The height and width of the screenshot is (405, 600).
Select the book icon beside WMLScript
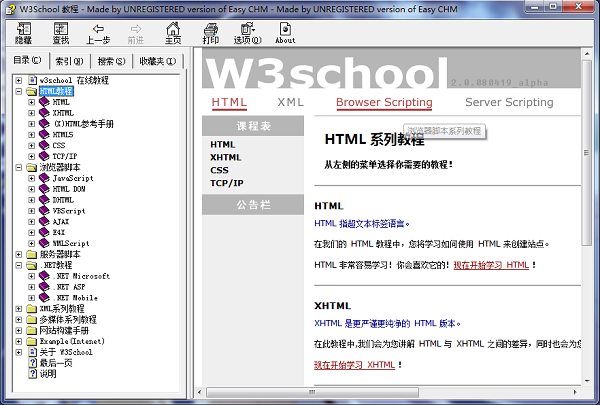44,243
